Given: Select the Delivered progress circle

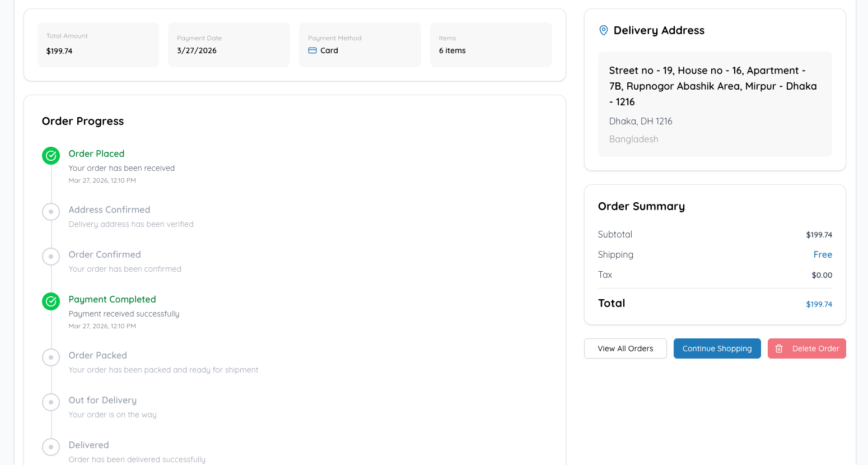Looking at the screenshot, I should pyautogui.click(x=51, y=447).
